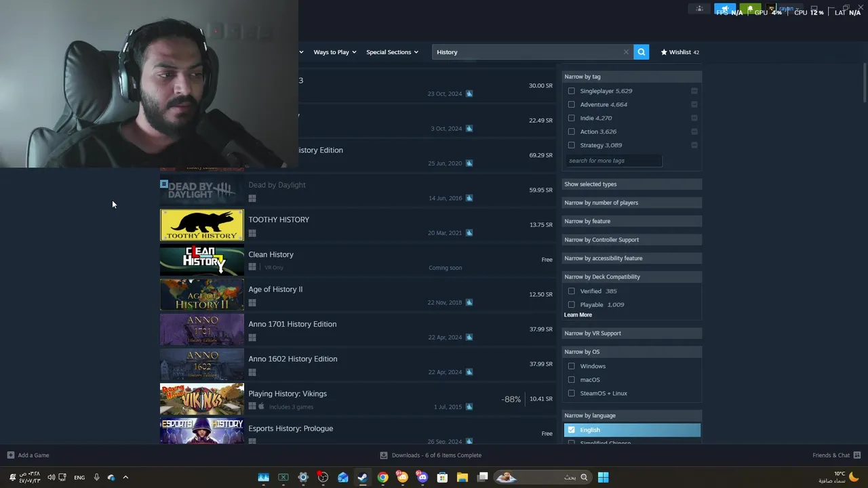Click the Windows platform icon under TOOTHY HISTORY
The image size is (868, 488).
tap(252, 233)
